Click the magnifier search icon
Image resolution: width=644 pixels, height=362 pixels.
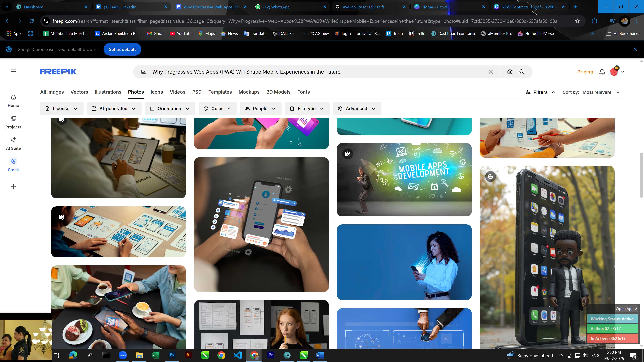(522, 72)
